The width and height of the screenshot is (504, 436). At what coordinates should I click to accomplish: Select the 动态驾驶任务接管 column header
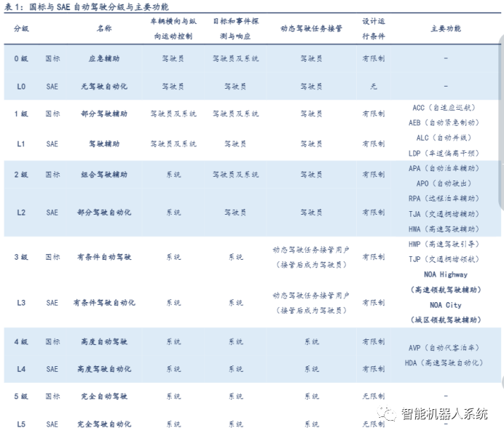click(311, 28)
